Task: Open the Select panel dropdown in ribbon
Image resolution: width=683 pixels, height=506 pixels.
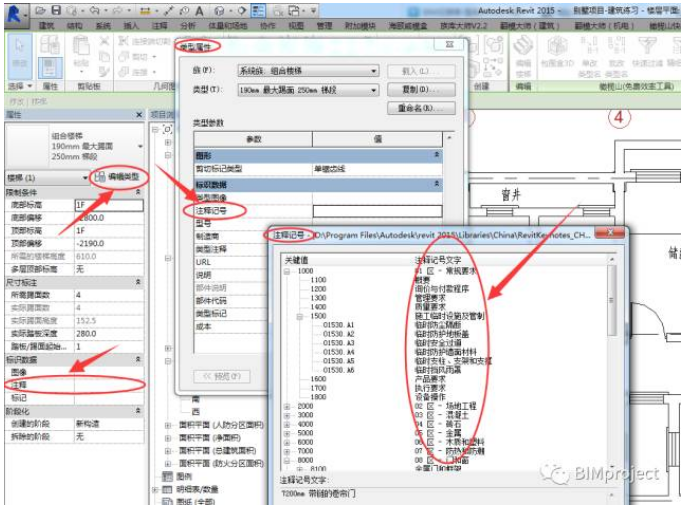Action: point(20,86)
